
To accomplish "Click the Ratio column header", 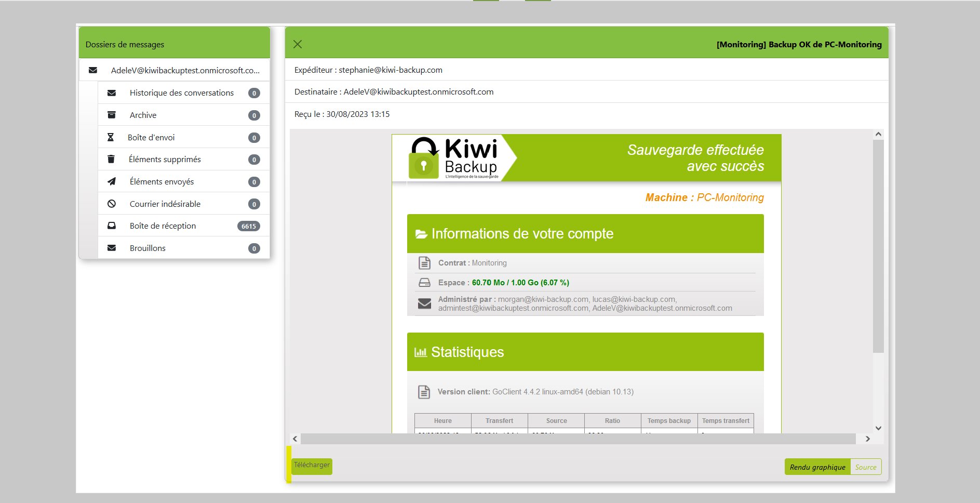I will click(x=612, y=421).
